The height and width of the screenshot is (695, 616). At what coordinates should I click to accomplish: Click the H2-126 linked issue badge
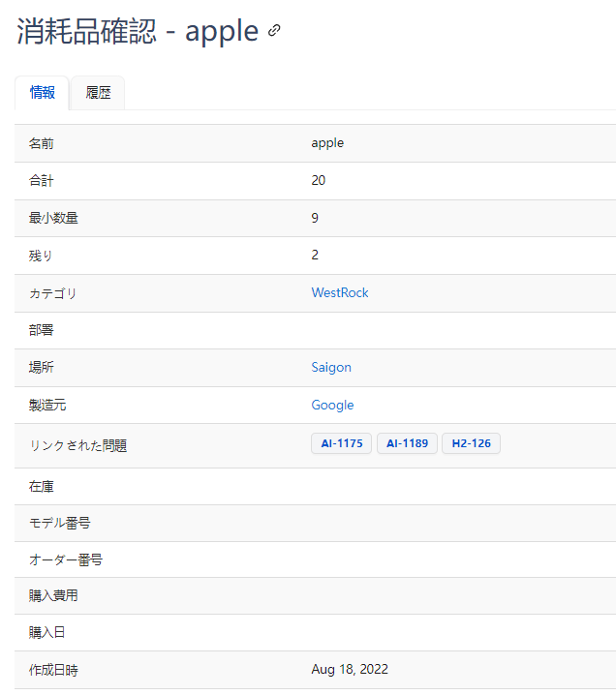coord(471,443)
